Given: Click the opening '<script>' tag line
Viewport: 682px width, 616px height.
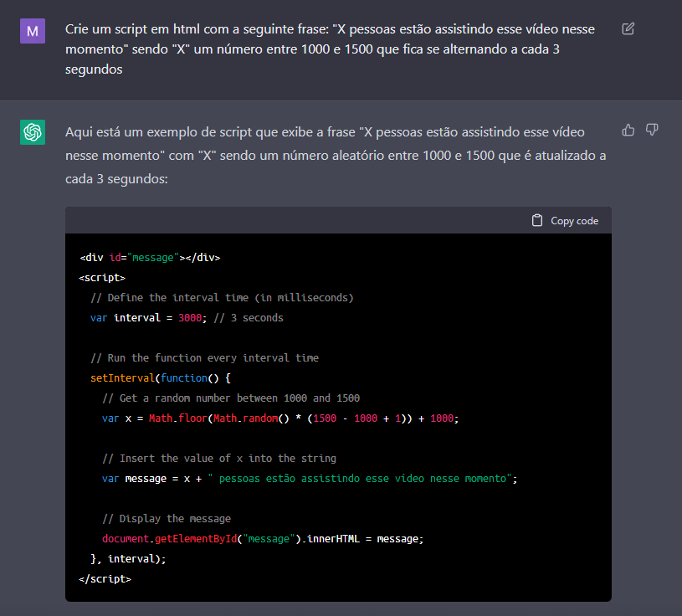Looking at the screenshot, I should coord(102,278).
